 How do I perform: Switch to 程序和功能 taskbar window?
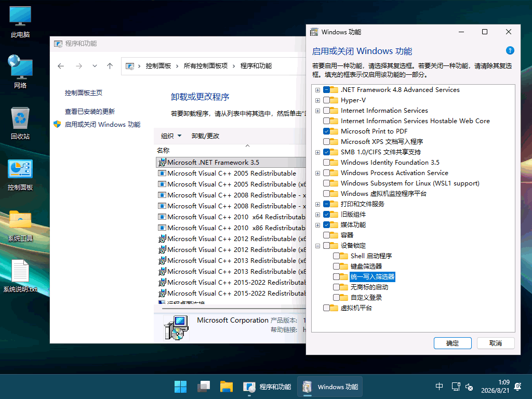(268, 387)
